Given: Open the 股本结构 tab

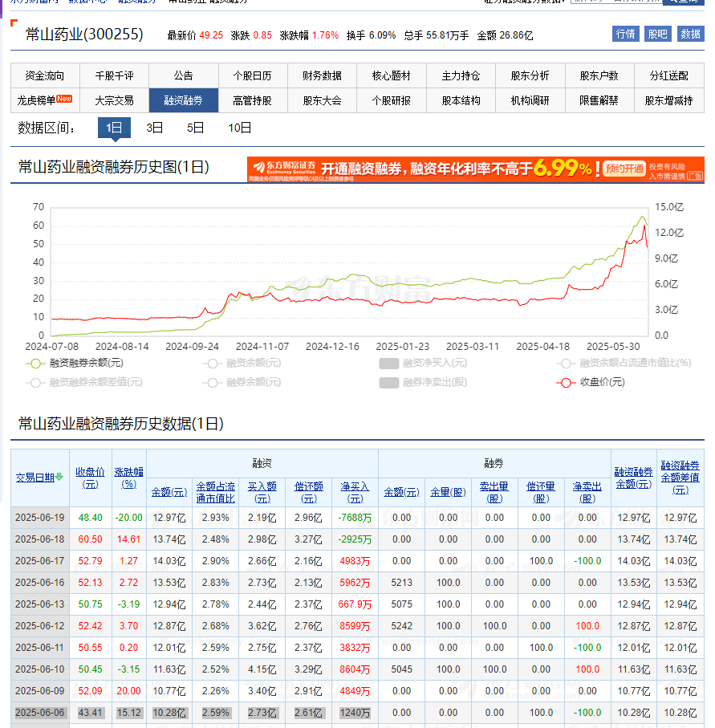Looking at the screenshot, I should click(x=461, y=100).
